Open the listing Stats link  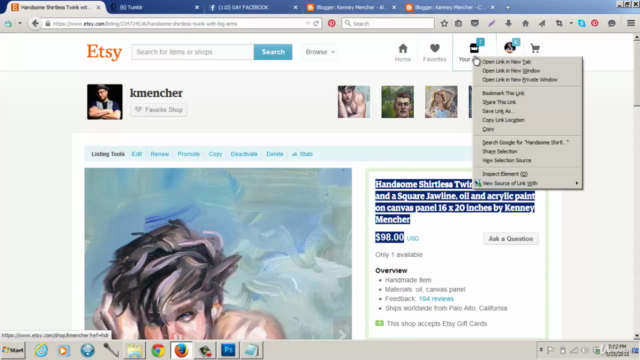point(302,154)
